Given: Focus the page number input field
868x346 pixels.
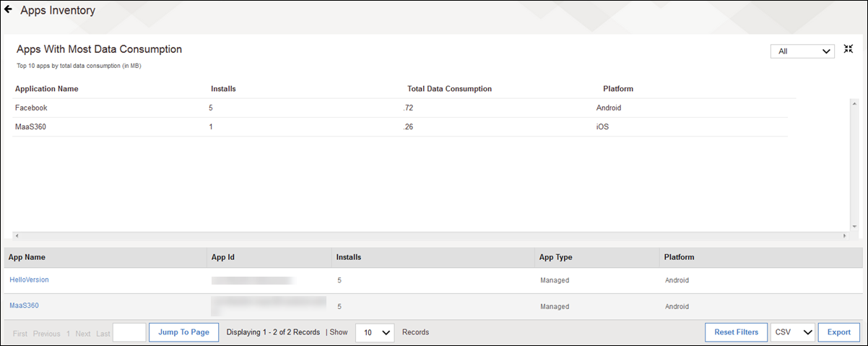Looking at the screenshot, I should [130, 332].
